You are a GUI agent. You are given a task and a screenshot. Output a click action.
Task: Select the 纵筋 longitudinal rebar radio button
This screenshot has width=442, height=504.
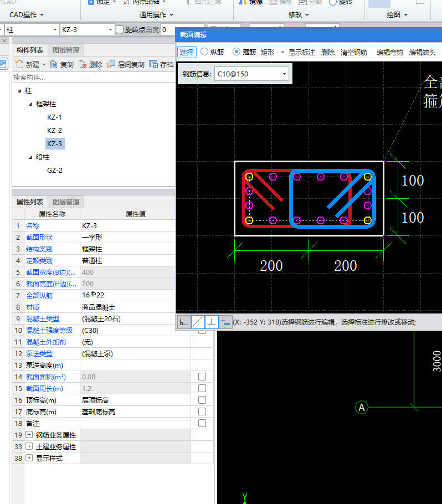coord(204,52)
